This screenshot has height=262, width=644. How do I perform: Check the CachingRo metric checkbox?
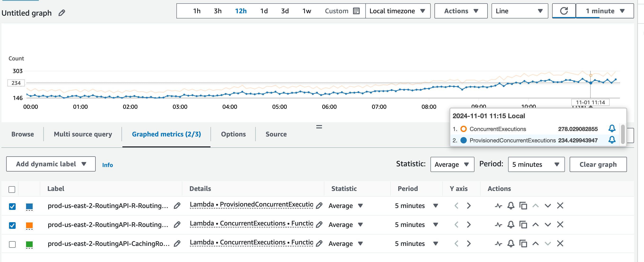(12, 244)
